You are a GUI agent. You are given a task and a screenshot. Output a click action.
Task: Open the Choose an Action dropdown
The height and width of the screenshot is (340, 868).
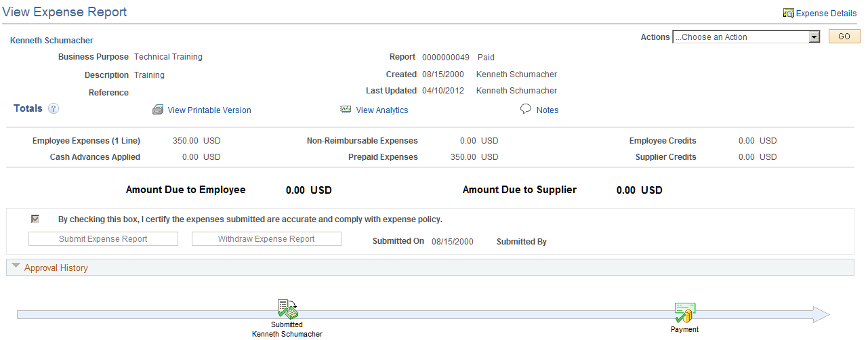(x=747, y=37)
